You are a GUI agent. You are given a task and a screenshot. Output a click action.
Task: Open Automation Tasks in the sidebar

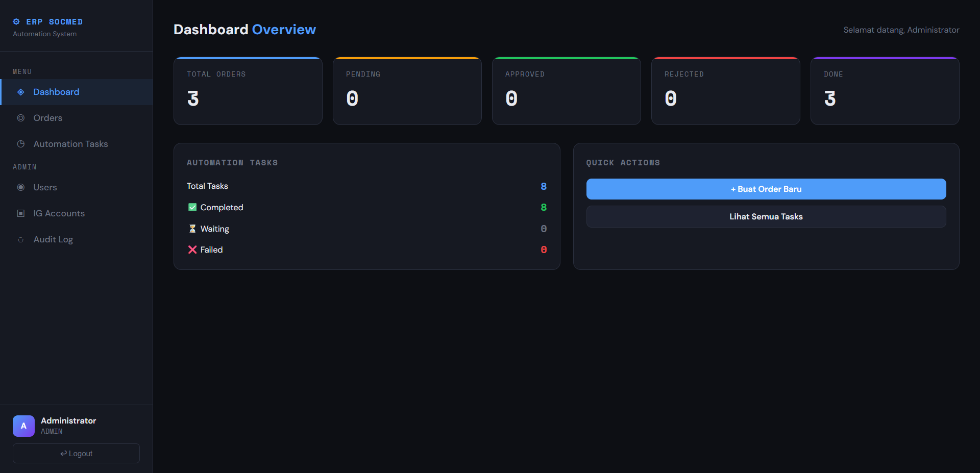(77, 144)
